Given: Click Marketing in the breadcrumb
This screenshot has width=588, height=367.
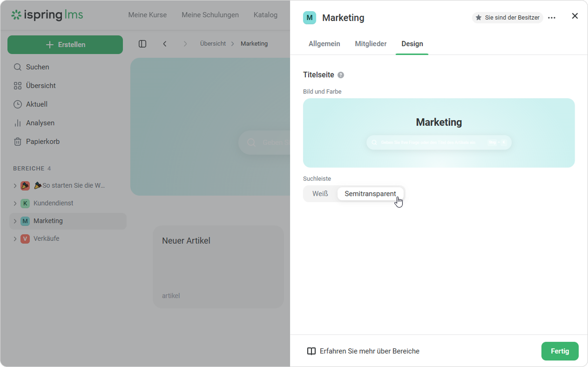Looking at the screenshot, I should pyautogui.click(x=254, y=44).
